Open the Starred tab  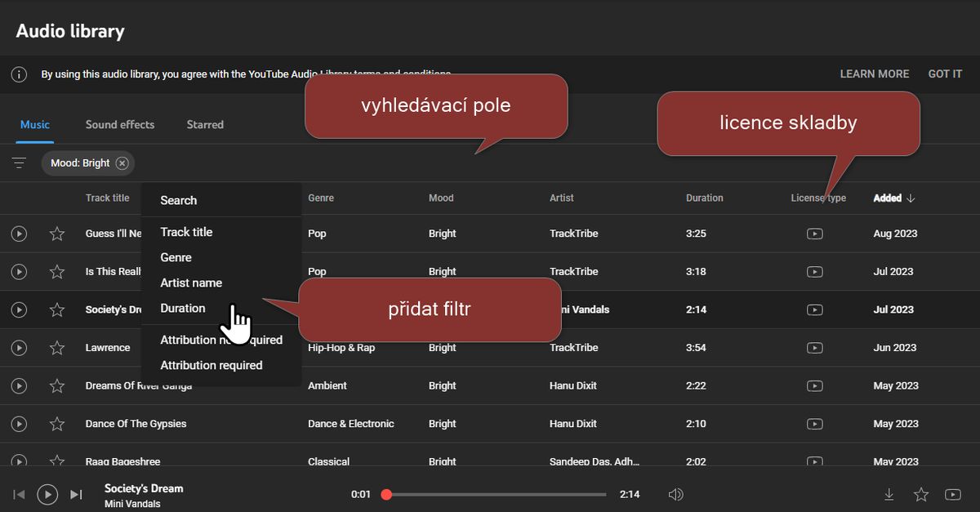coord(205,125)
